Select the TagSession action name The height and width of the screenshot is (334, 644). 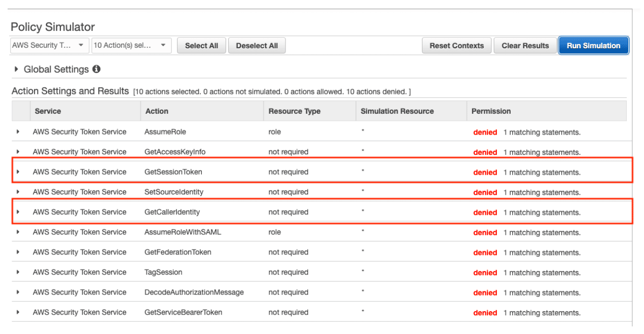[163, 272]
